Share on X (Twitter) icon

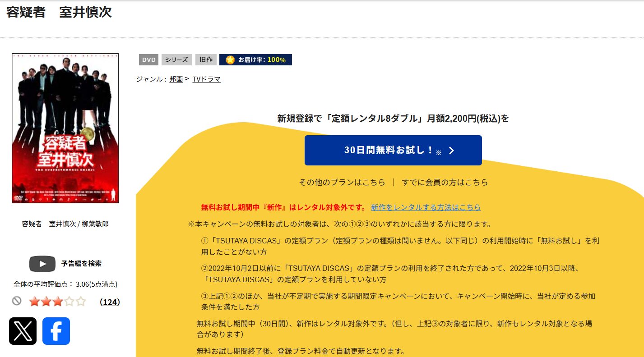tap(23, 331)
